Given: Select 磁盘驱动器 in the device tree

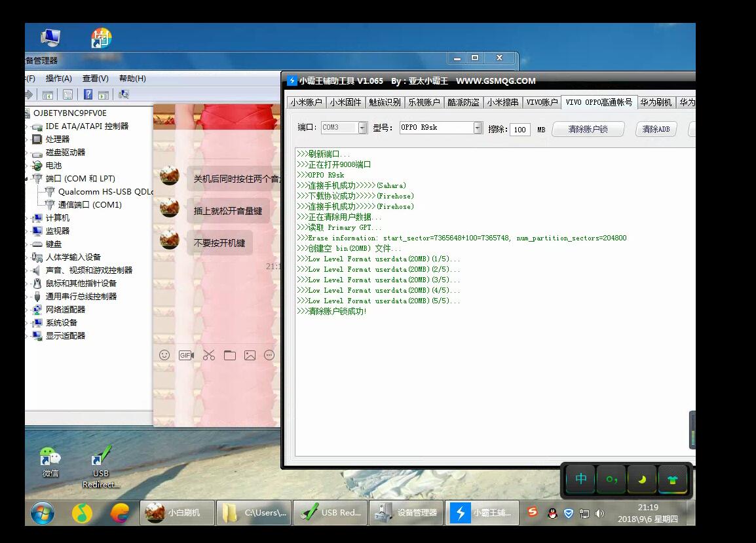Looking at the screenshot, I should click(x=65, y=153).
